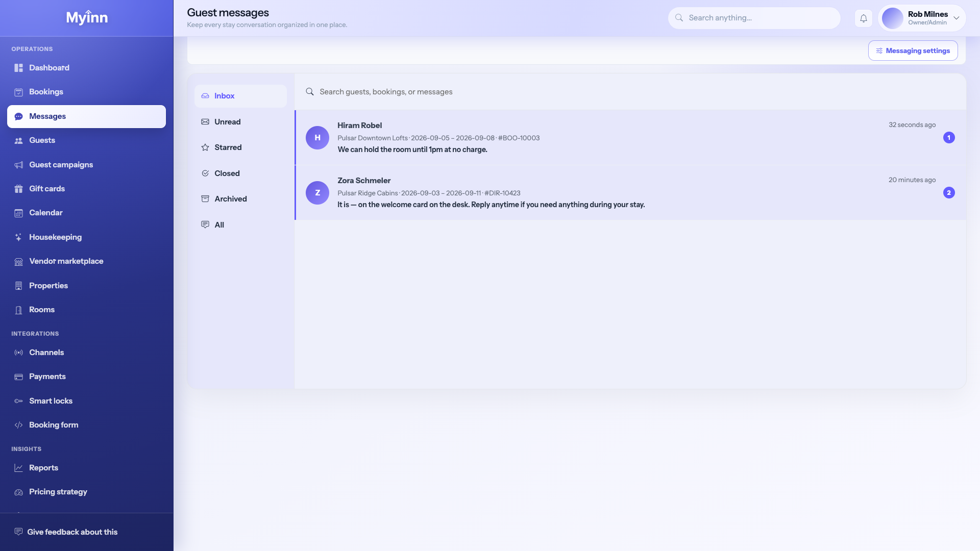
Task: Open Messaging settings
Action: pos(913,51)
